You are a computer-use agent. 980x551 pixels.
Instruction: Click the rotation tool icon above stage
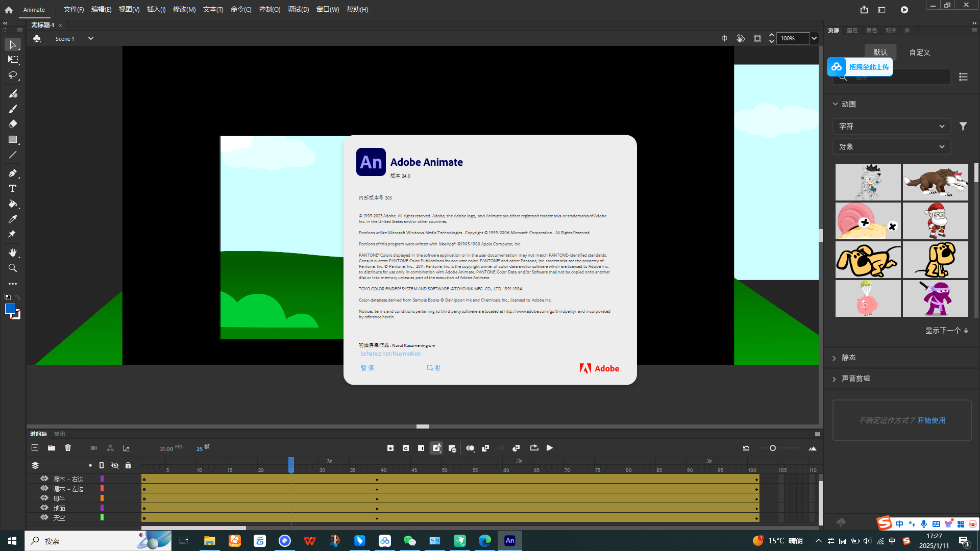741,38
